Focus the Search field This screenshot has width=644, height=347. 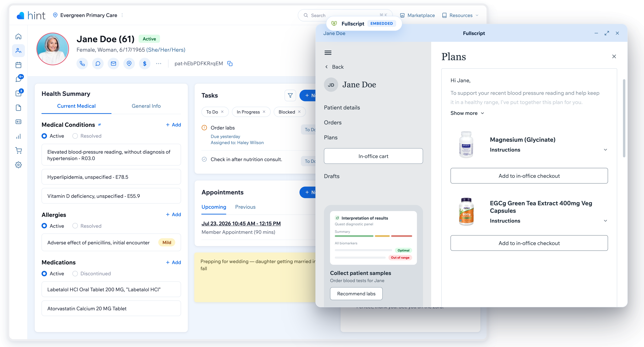[x=345, y=15]
